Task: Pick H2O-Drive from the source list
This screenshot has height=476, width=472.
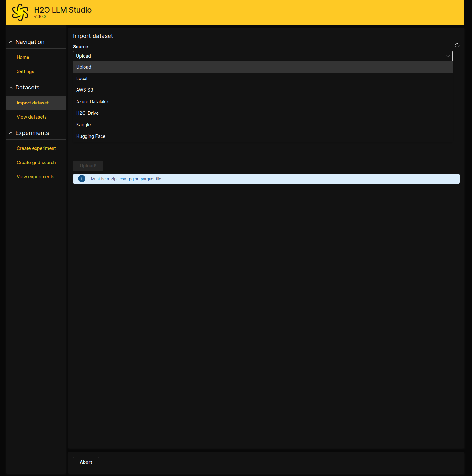Action: tap(263, 113)
